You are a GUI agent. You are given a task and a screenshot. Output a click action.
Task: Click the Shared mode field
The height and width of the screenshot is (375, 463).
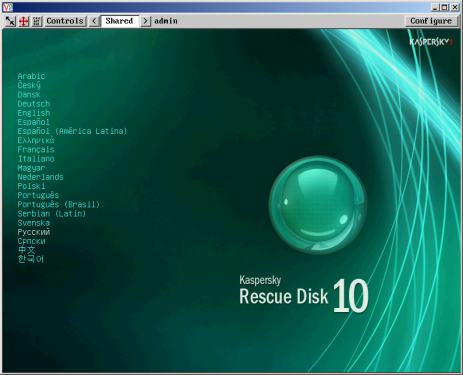coord(120,21)
